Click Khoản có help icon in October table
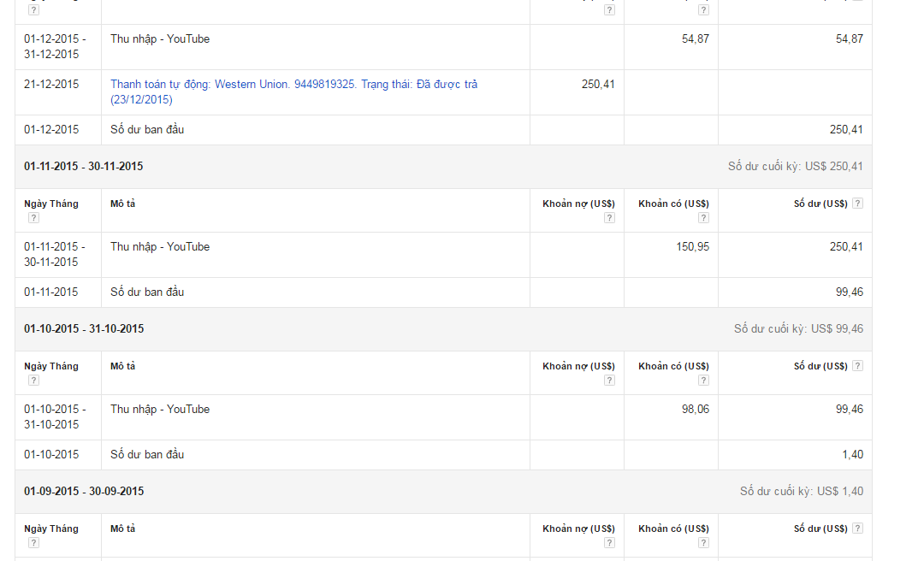924x561 pixels. pos(703,381)
